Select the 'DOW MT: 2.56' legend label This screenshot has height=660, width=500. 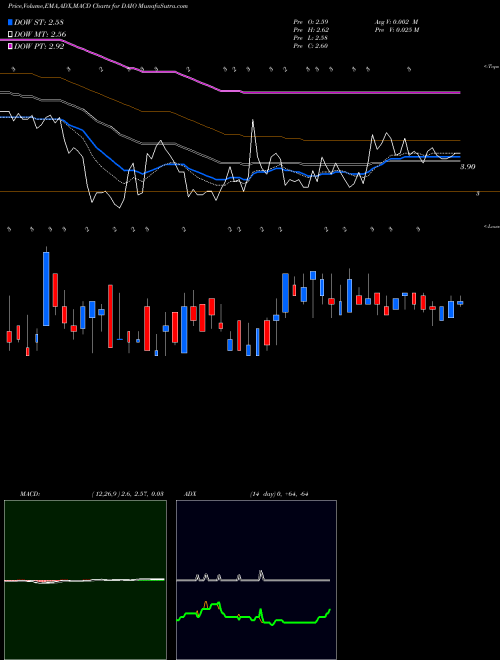click(40, 34)
